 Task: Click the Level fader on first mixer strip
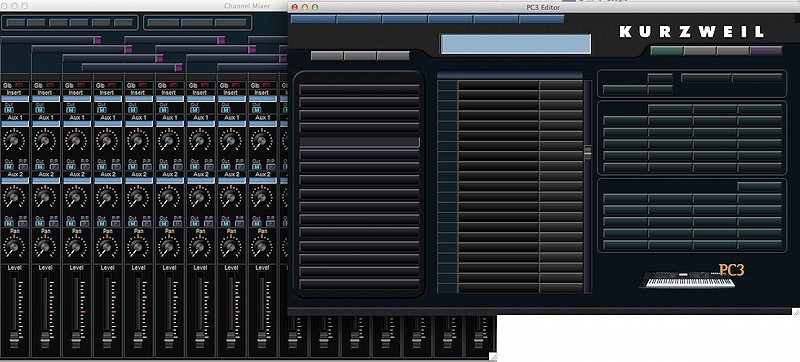click(x=14, y=340)
